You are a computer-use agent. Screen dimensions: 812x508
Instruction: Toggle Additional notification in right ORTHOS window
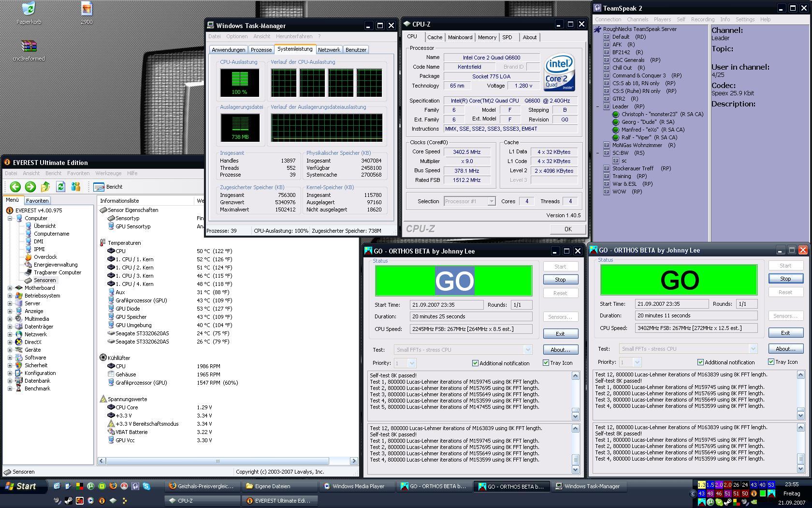click(x=700, y=362)
